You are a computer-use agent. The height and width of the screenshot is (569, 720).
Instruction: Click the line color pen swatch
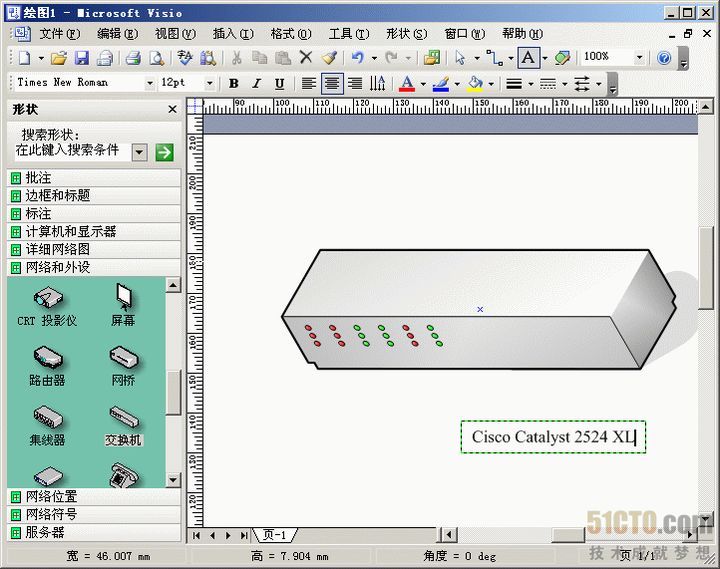pyautogui.click(x=441, y=84)
